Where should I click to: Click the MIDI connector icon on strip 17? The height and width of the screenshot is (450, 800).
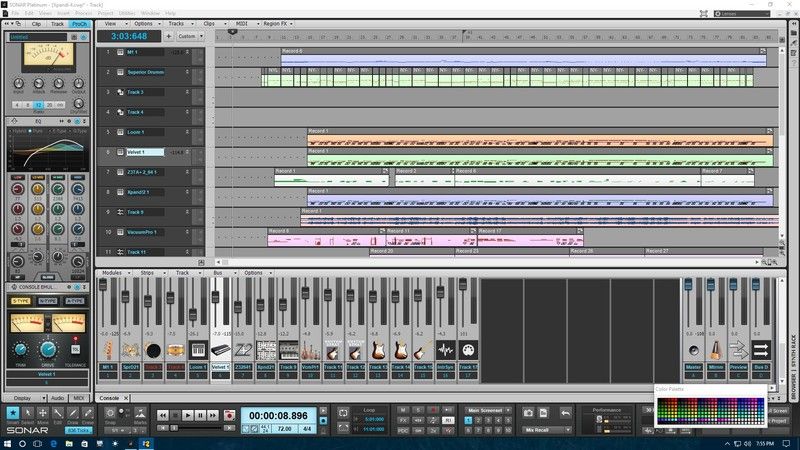coord(468,351)
